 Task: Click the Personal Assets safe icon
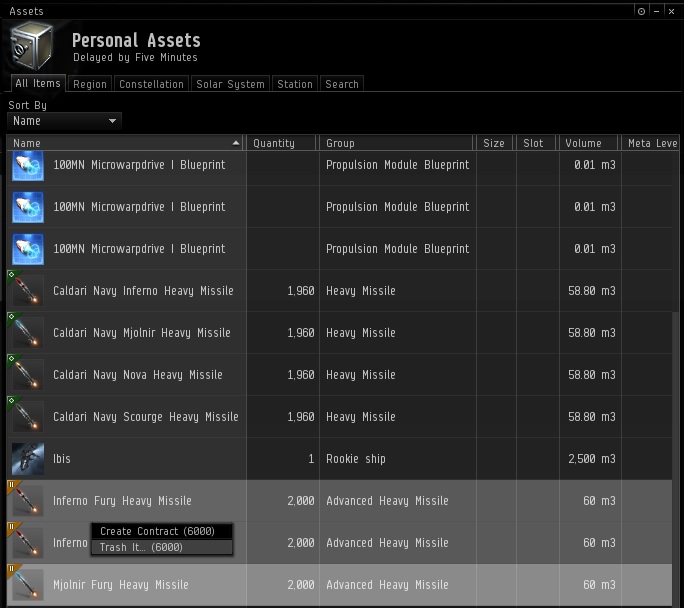[31, 46]
